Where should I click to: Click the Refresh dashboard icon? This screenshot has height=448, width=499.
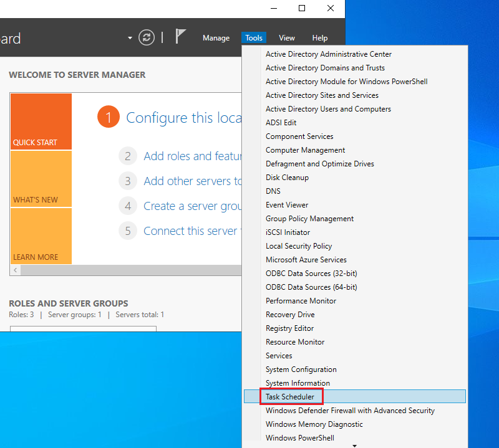[147, 37]
